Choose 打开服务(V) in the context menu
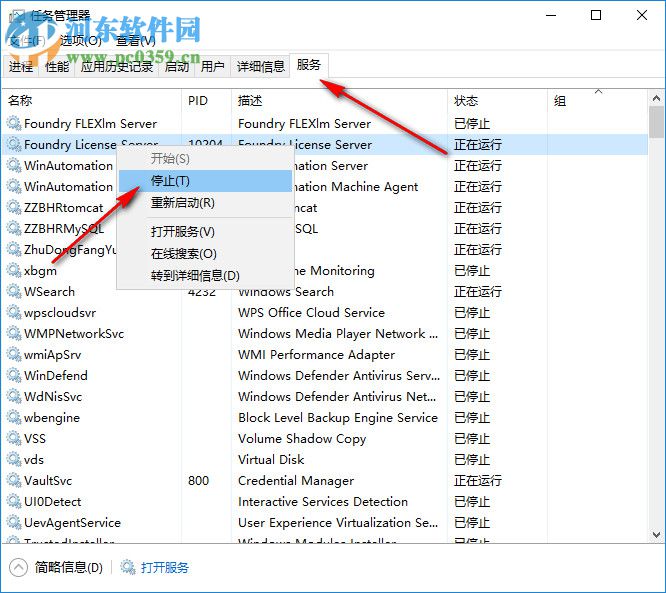This screenshot has height=593, width=666. (x=205, y=232)
